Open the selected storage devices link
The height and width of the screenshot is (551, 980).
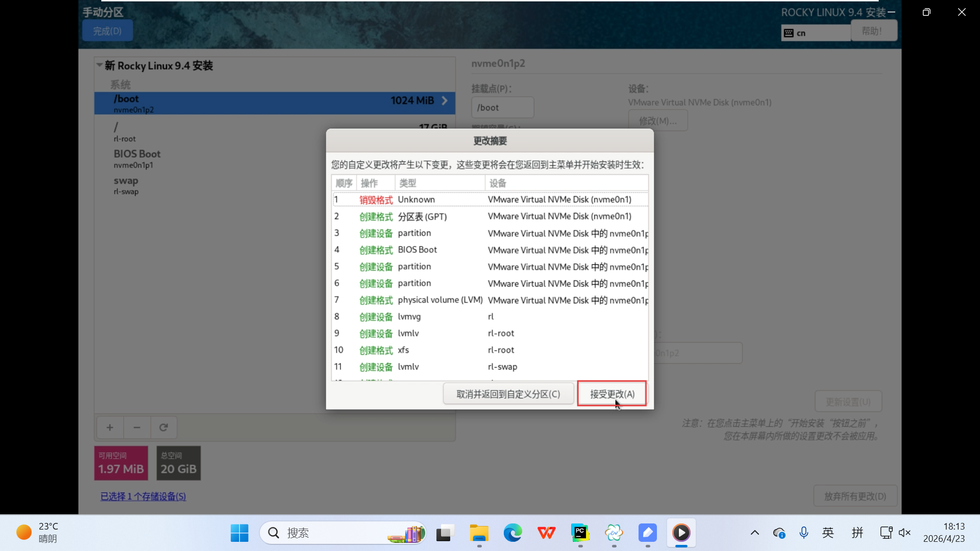[x=143, y=496]
